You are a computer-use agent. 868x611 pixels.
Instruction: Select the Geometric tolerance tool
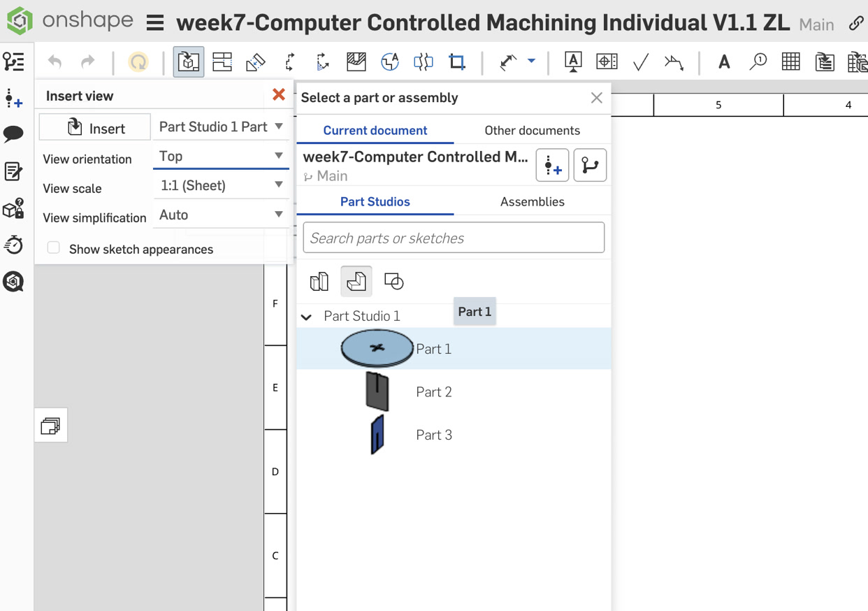tap(607, 62)
